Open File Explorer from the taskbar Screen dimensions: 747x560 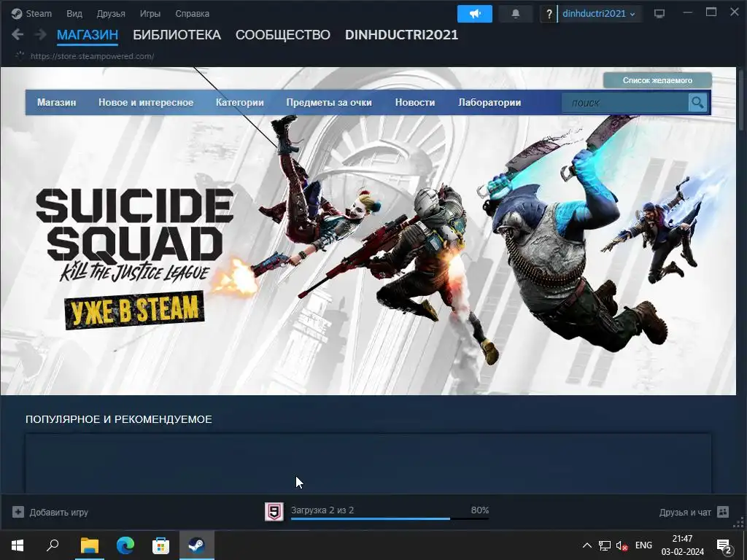point(89,545)
